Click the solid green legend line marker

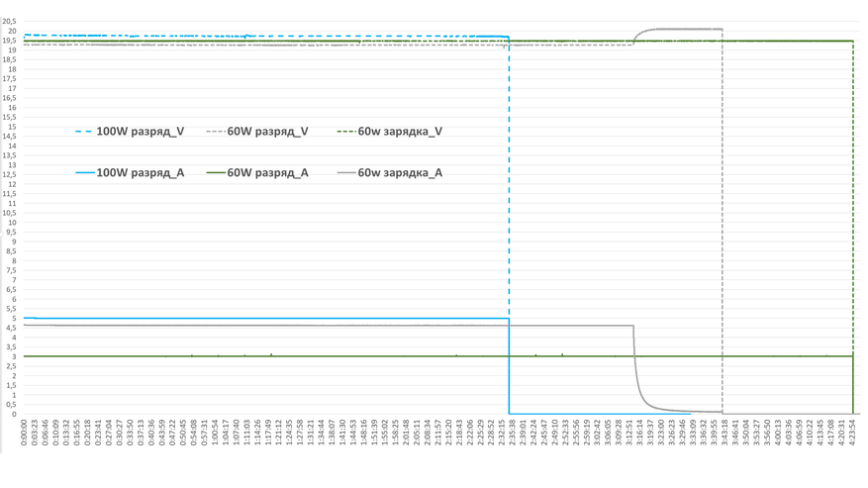coord(216,173)
